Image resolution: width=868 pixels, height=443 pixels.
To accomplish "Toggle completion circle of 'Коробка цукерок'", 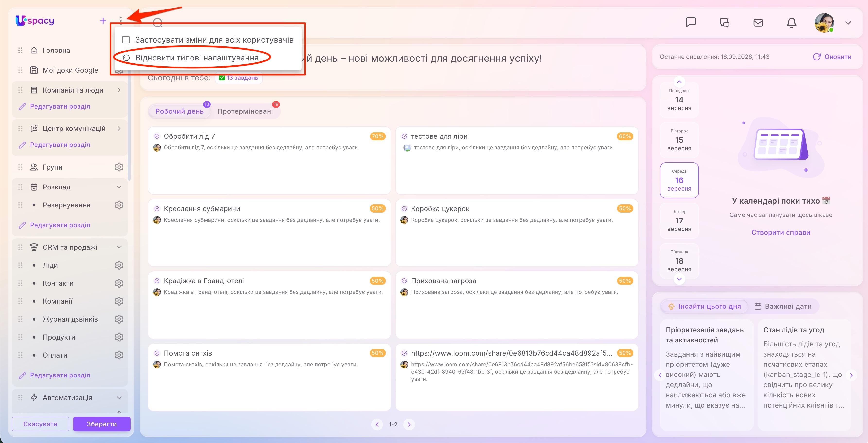I will point(404,209).
